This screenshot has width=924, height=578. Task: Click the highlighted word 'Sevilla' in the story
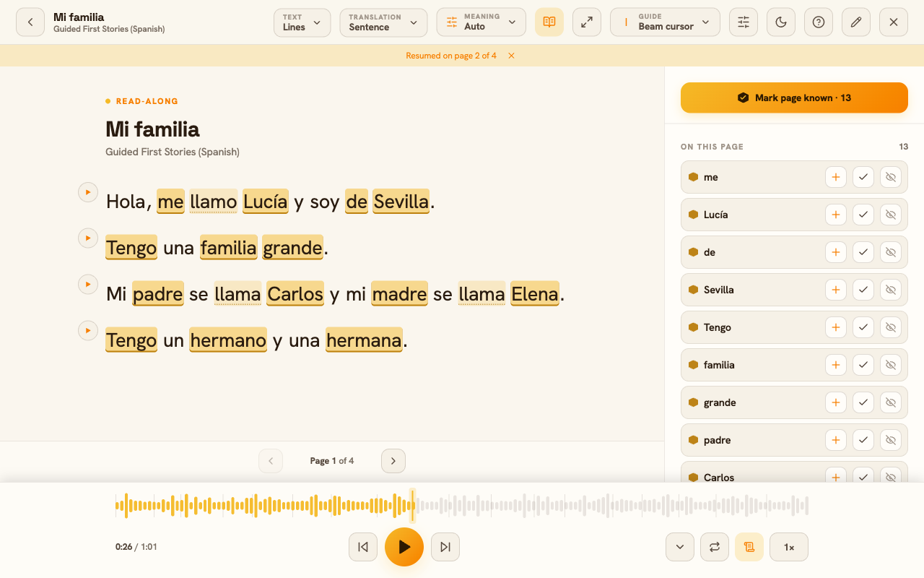pyautogui.click(x=401, y=202)
